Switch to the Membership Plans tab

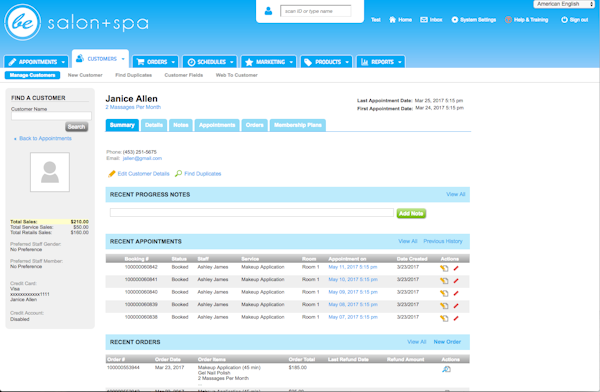pyautogui.click(x=298, y=125)
